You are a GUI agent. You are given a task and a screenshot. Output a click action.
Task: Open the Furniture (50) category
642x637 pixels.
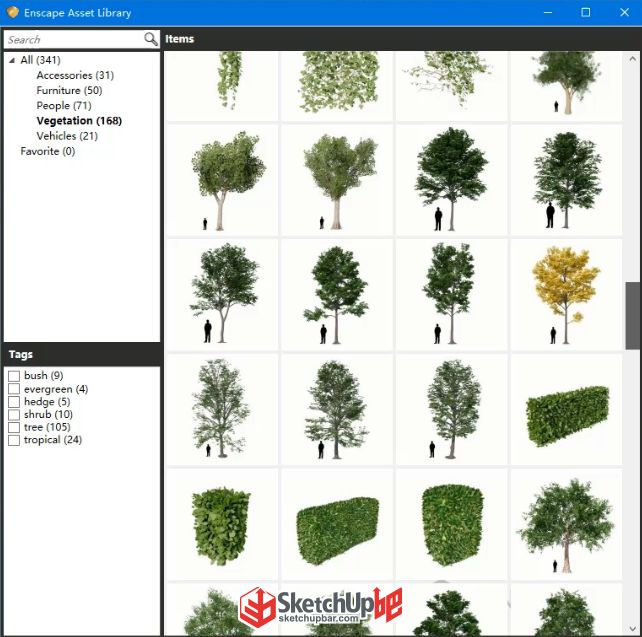pyautogui.click(x=69, y=90)
